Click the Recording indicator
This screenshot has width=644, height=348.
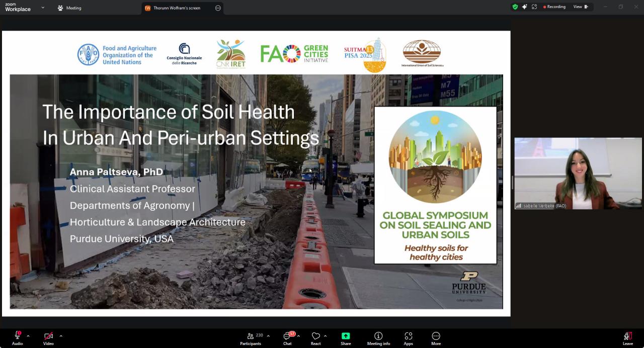554,7
